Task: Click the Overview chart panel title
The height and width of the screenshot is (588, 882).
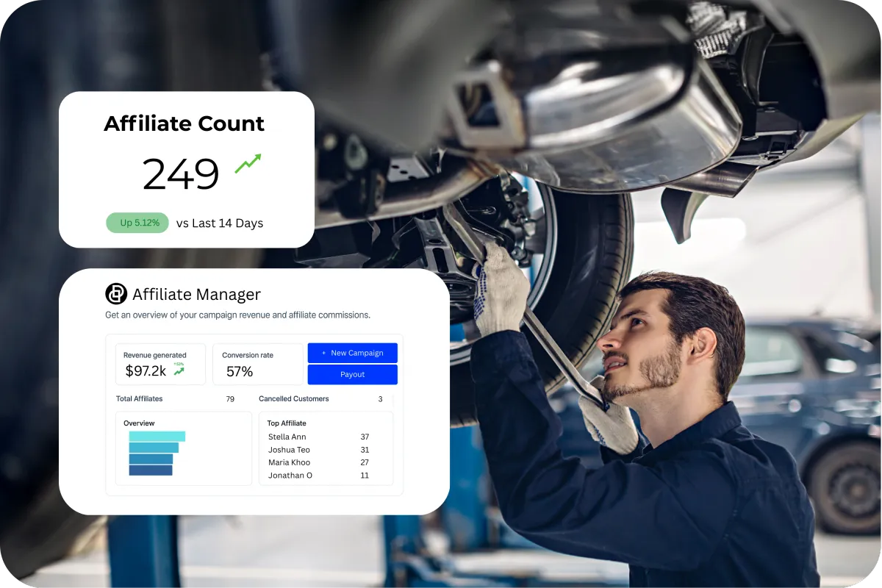Action: [x=139, y=423]
